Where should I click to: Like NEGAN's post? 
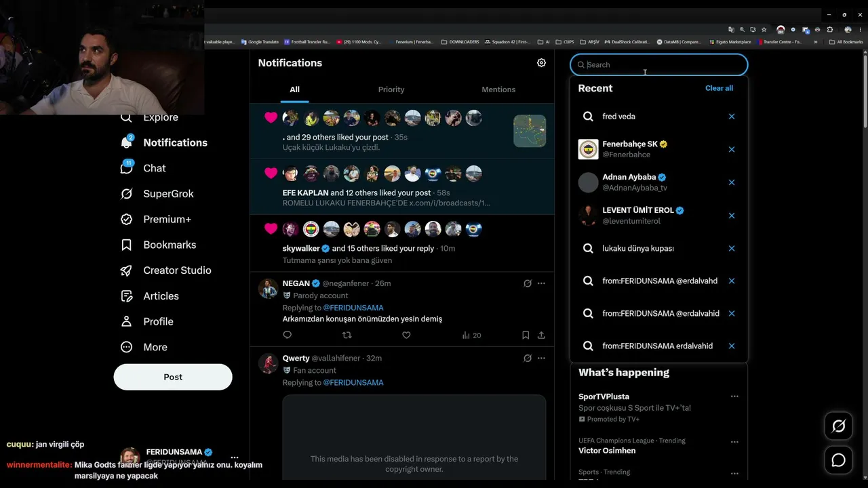pos(406,335)
